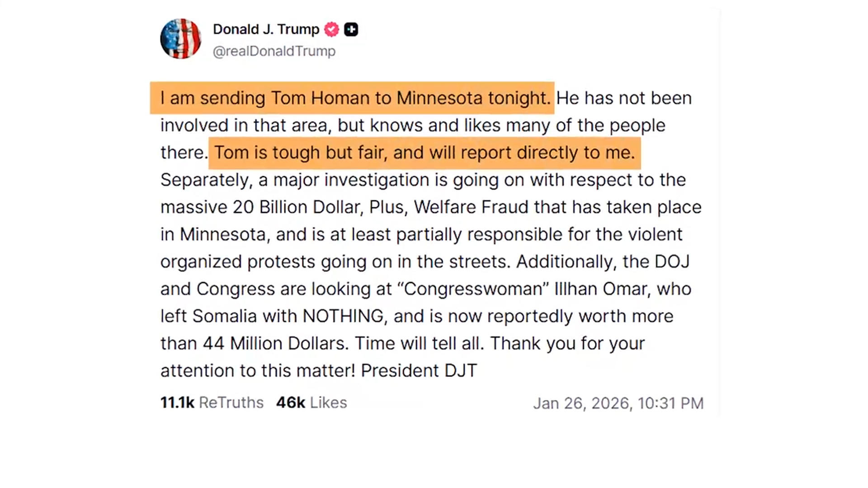Click the profile avatar picture

pos(180,39)
